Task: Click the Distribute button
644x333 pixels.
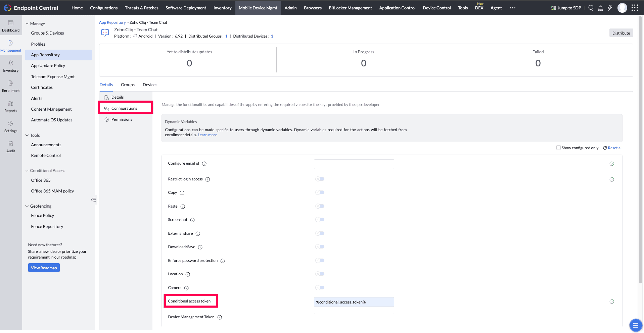Action: click(621, 33)
